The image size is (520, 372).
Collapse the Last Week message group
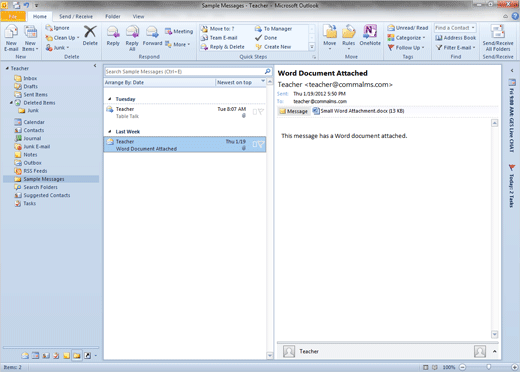pyautogui.click(x=110, y=132)
